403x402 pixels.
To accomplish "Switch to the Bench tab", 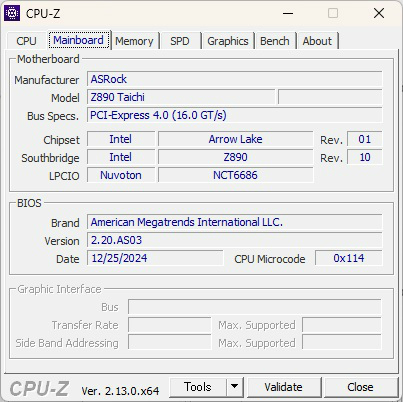I will [x=275, y=41].
